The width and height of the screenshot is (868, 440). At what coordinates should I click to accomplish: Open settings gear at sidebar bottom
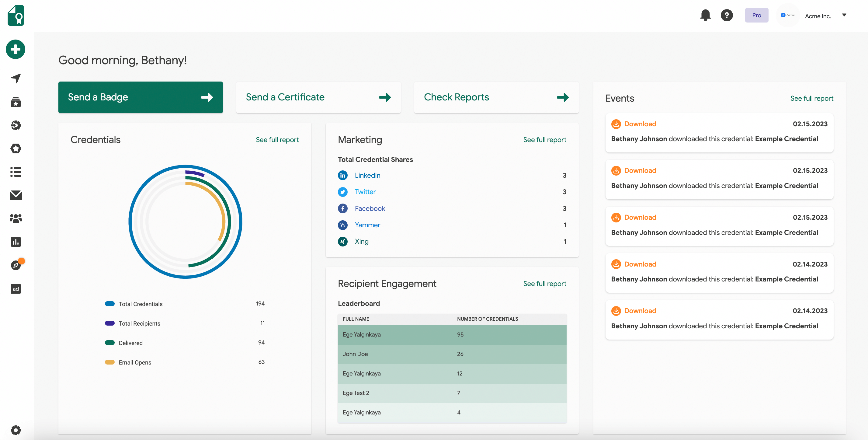coord(16,430)
